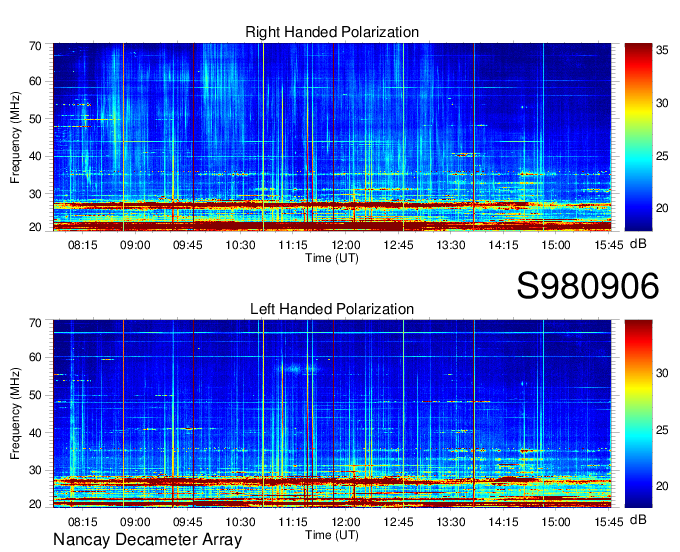Click the 40 frequency tick of the bottom plot
The width and height of the screenshot is (680, 552).
click(x=35, y=433)
